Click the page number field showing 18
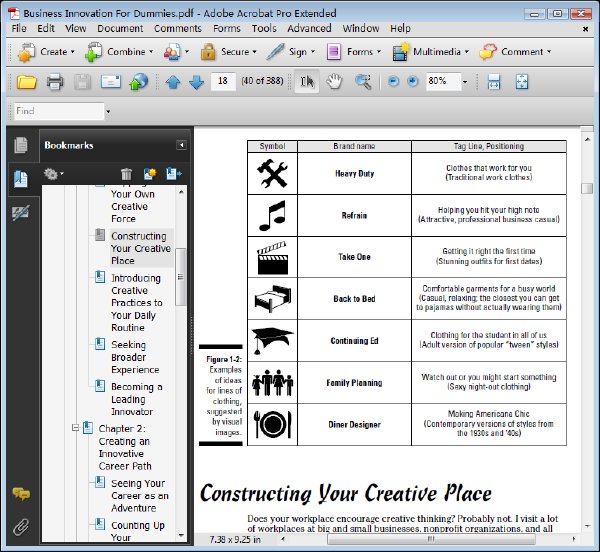 point(223,81)
